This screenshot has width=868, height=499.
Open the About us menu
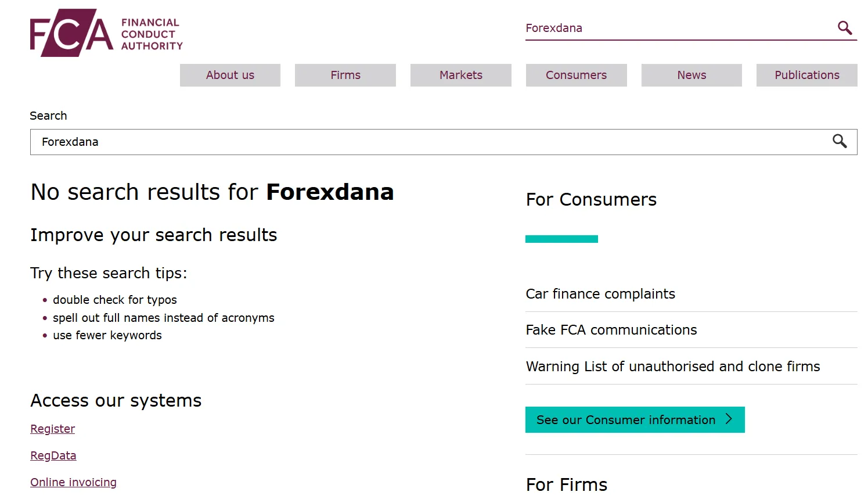pos(230,75)
